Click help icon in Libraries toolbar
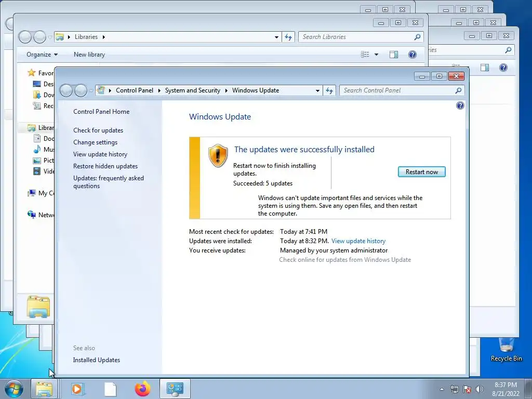This screenshot has width=532, height=399. (412, 55)
